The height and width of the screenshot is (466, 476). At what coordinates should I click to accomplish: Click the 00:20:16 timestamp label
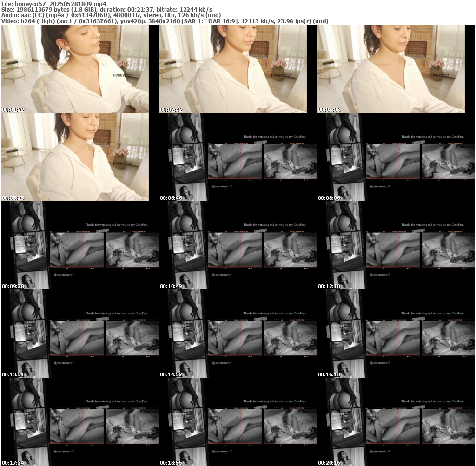(x=329, y=463)
